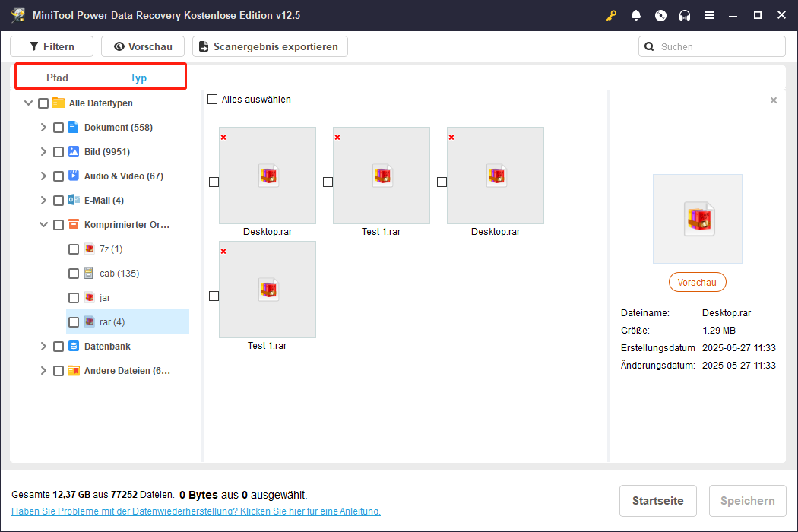Click the Datenbank category icon
Viewport: 798px width, 532px height.
[73, 347]
